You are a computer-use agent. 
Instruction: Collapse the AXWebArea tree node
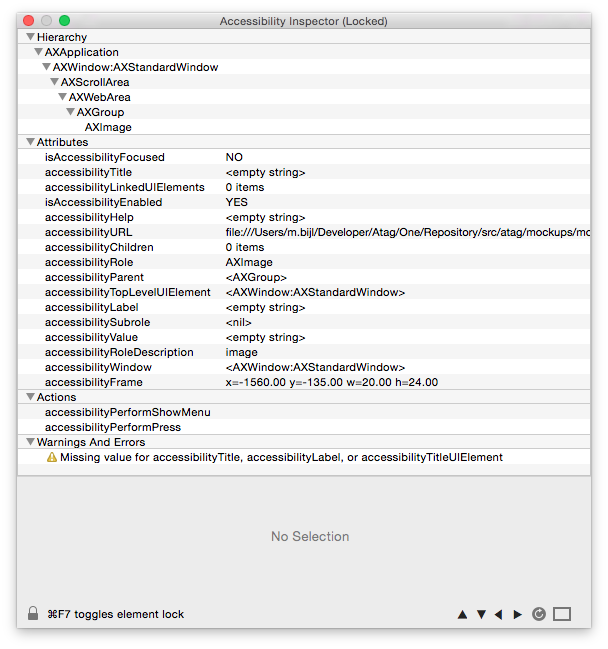tap(62, 97)
